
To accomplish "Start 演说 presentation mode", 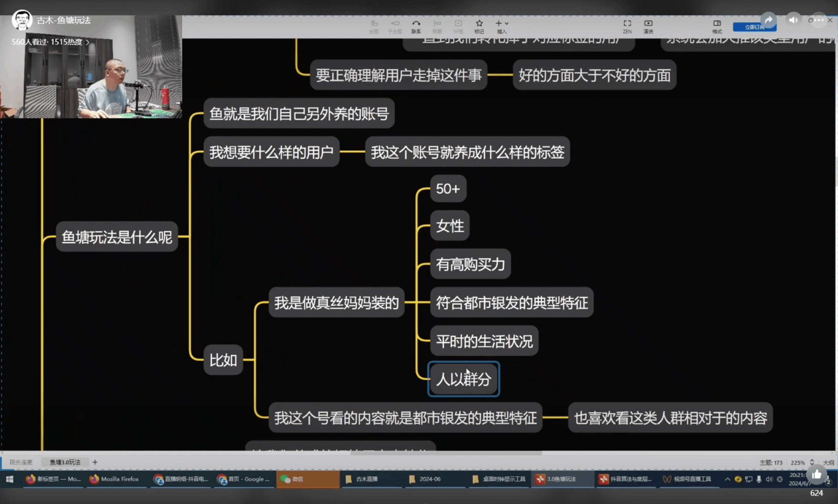I will (648, 24).
